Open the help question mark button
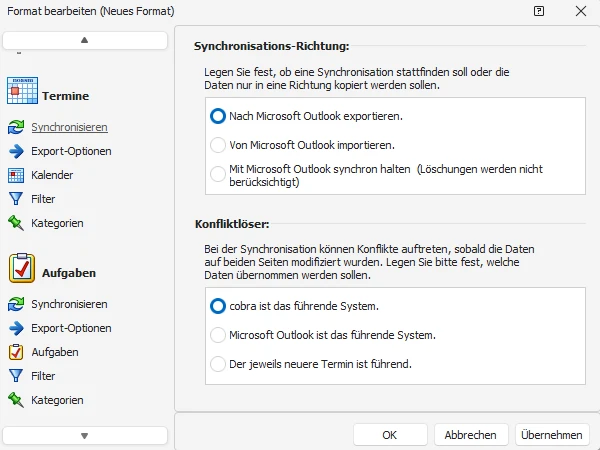The height and width of the screenshot is (450, 600). coord(539,11)
